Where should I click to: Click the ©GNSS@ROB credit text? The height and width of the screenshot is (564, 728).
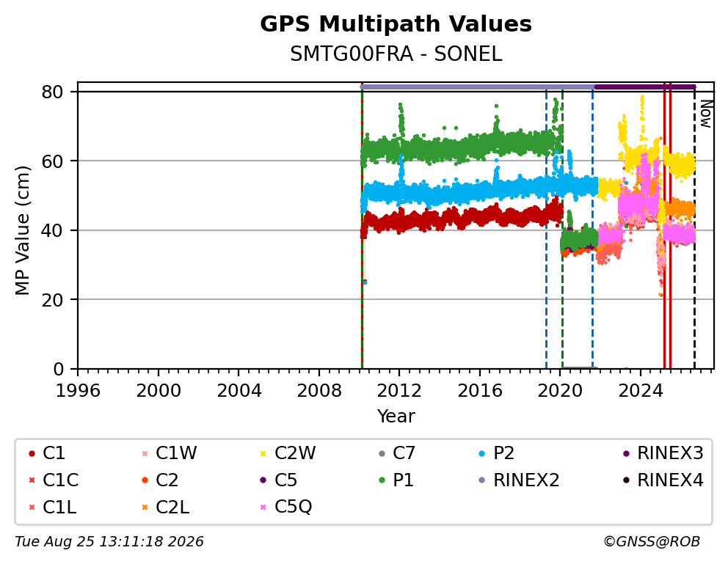pos(652,541)
